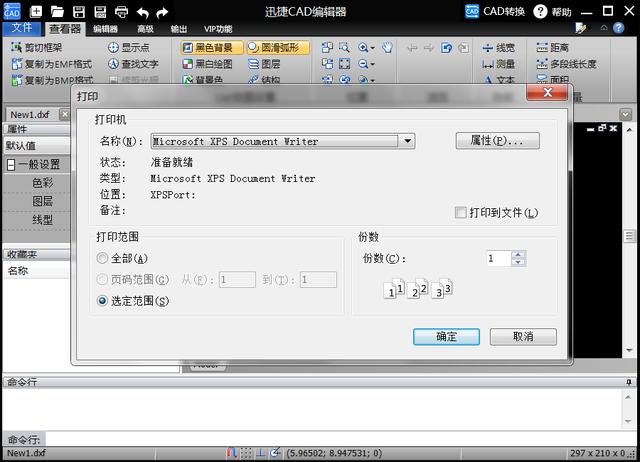Click the new file icon in title bar

(36, 11)
